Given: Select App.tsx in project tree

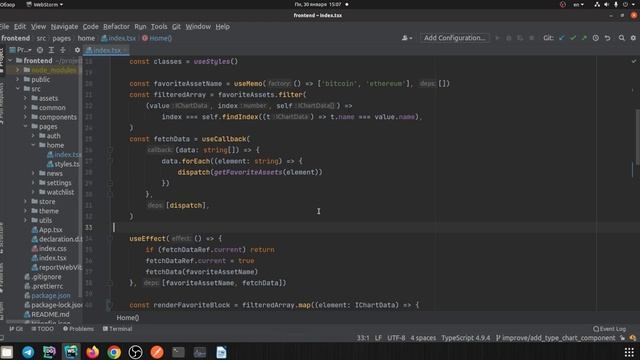Looking at the screenshot, I should point(47,230).
